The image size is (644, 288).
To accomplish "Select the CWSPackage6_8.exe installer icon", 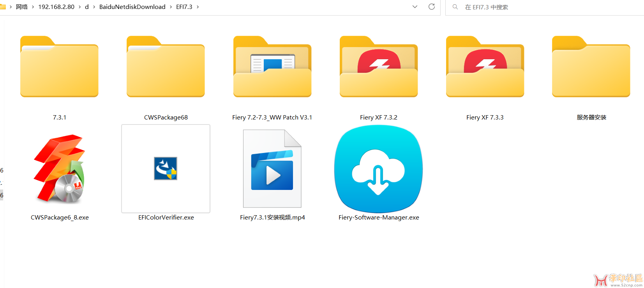I will click(x=60, y=169).
